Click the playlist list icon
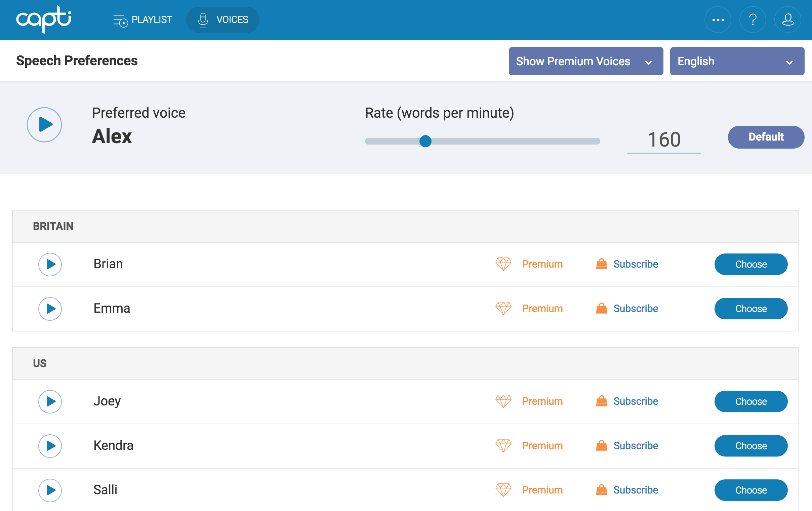The width and height of the screenshot is (812, 511). point(120,19)
